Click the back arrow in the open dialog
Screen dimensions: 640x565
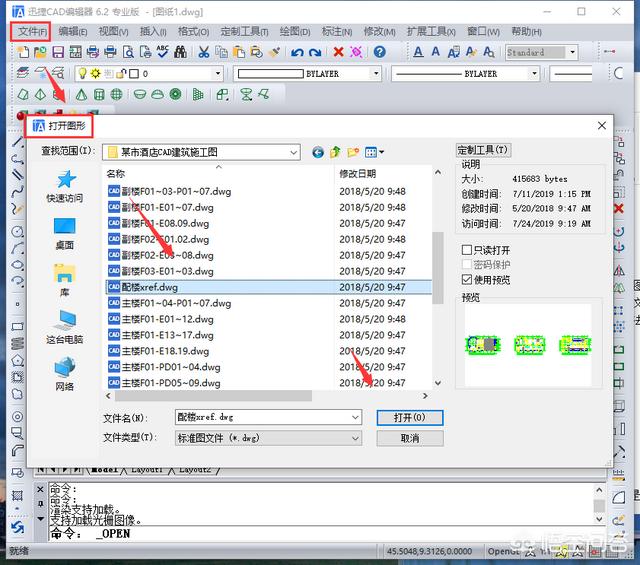pos(318,152)
